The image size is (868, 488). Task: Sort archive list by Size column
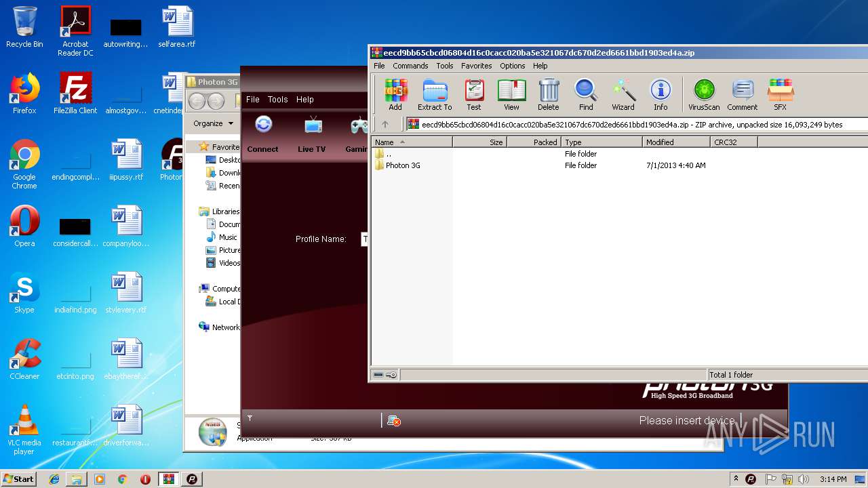pyautogui.click(x=480, y=142)
